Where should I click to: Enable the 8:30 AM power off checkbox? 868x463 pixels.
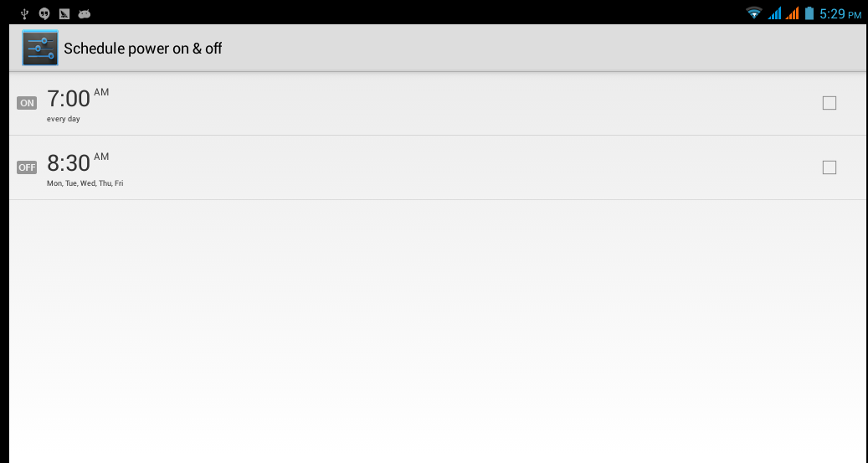[x=829, y=167]
